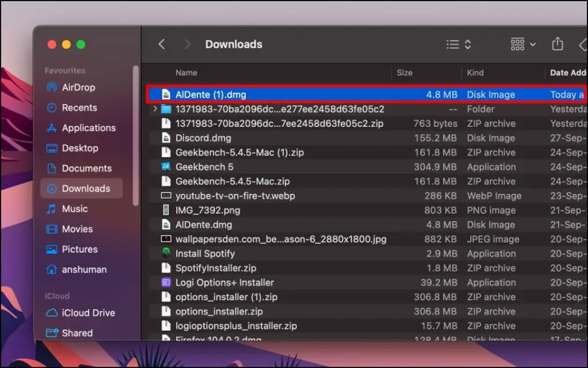Click the 2.9 MB size cell
The height and width of the screenshot is (368, 588).
442,254
